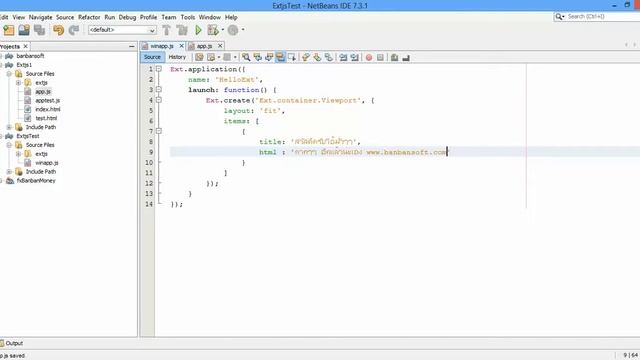640x360 pixels.
Task: Collapse code fold on line 1
Action: 159,69
